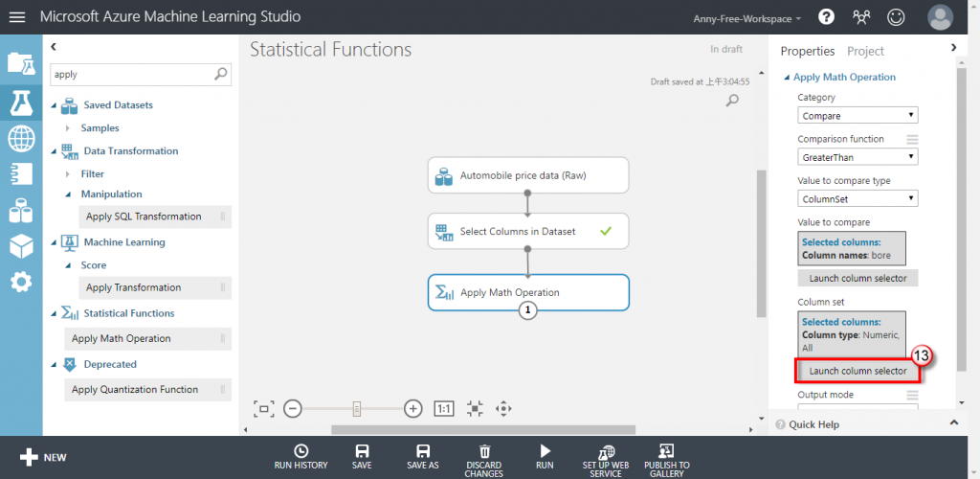Select Apply SQL Transformation module
980x479 pixels.
click(x=155, y=217)
